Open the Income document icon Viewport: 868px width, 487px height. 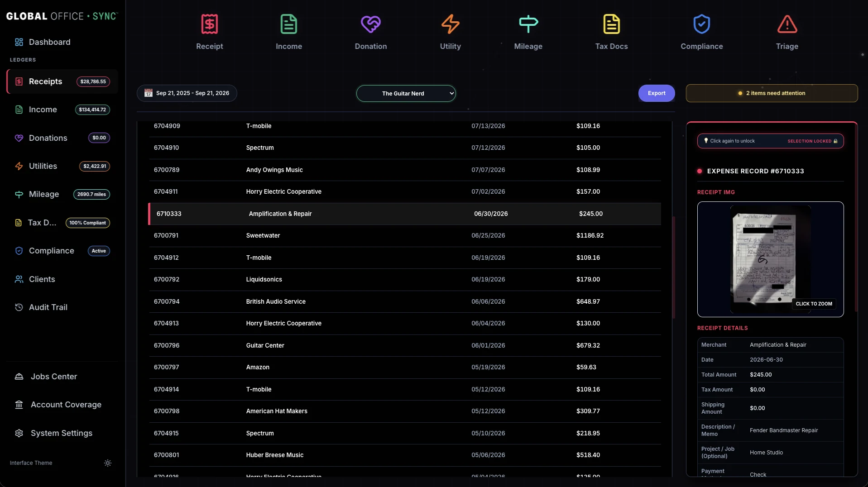point(288,24)
